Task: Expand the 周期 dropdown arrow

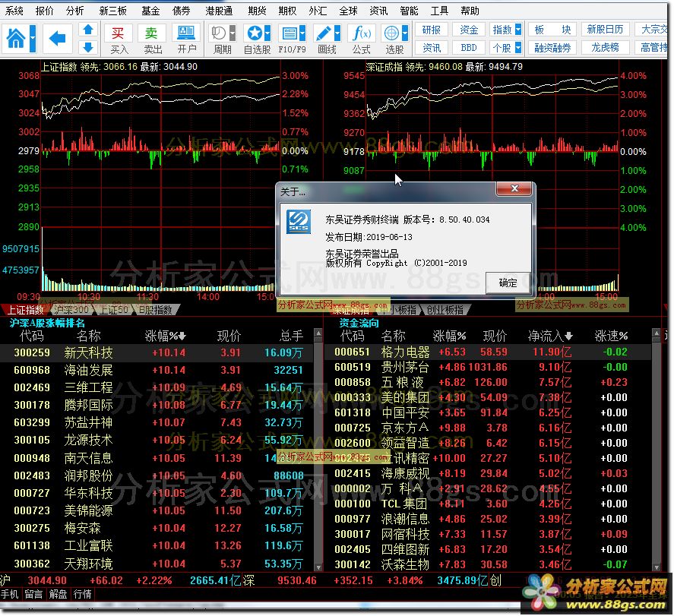Action: (x=233, y=33)
